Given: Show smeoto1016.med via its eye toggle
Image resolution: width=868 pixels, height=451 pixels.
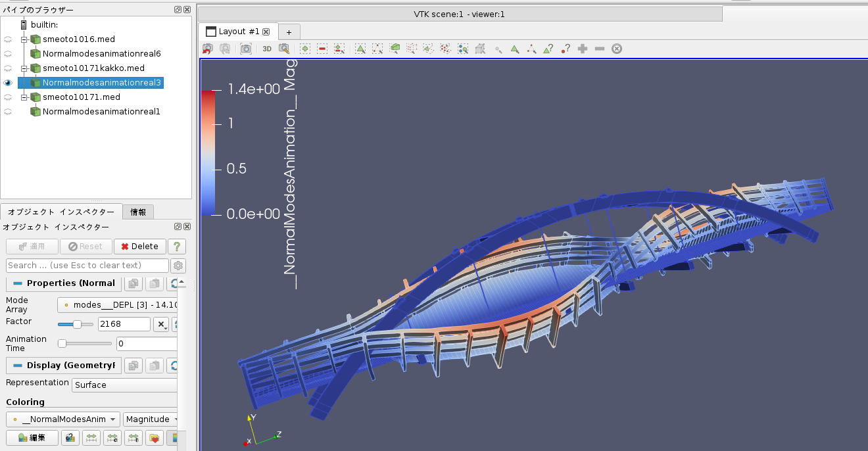Looking at the screenshot, I should [x=8, y=39].
